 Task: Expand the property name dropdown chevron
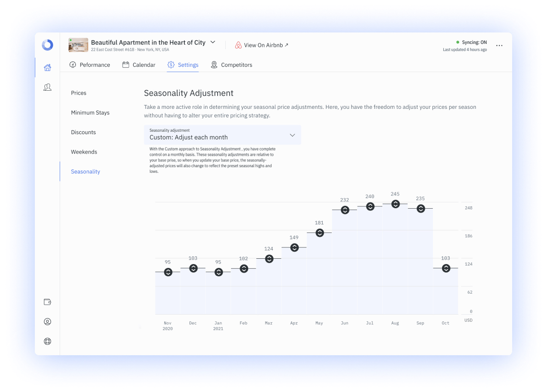click(212, 42)
